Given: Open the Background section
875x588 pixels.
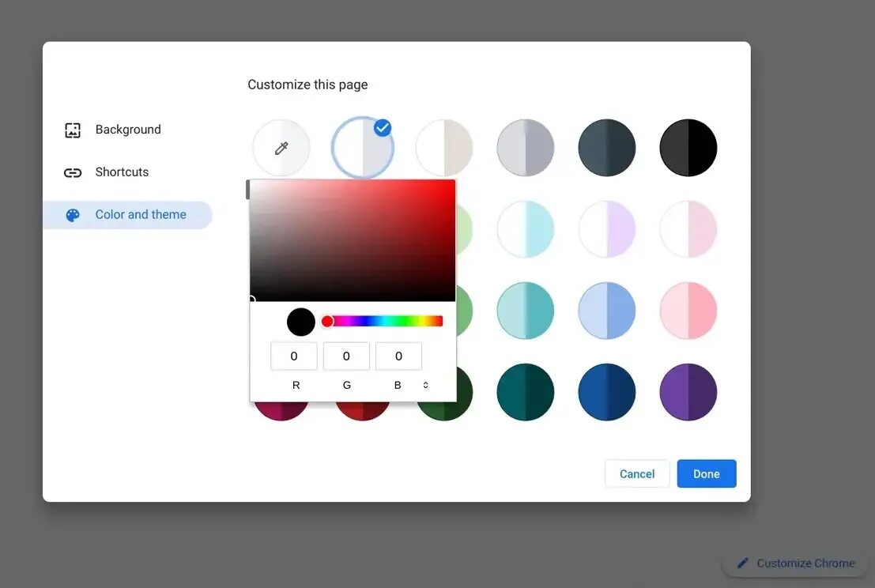Looking at the screenshot, I should (x=128, y=130).
